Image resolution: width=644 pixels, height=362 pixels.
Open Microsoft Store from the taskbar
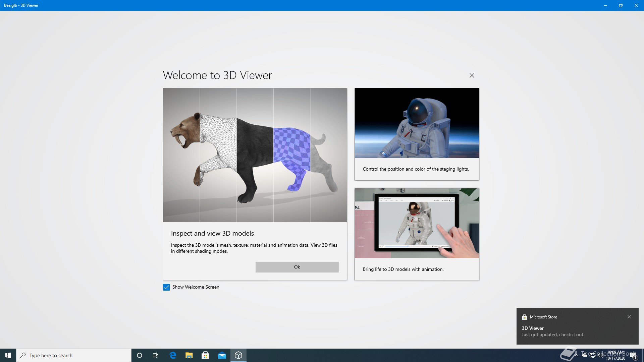click(x=206, y=355)
